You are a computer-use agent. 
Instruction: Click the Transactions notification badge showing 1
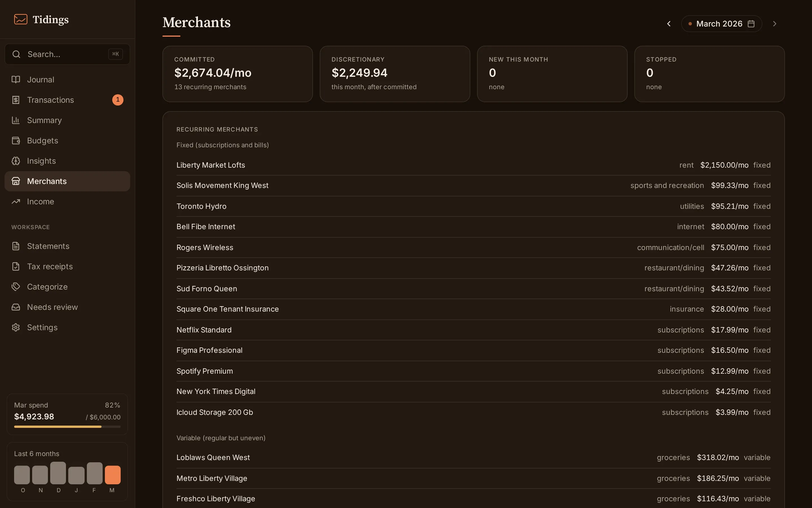point(118,100)
